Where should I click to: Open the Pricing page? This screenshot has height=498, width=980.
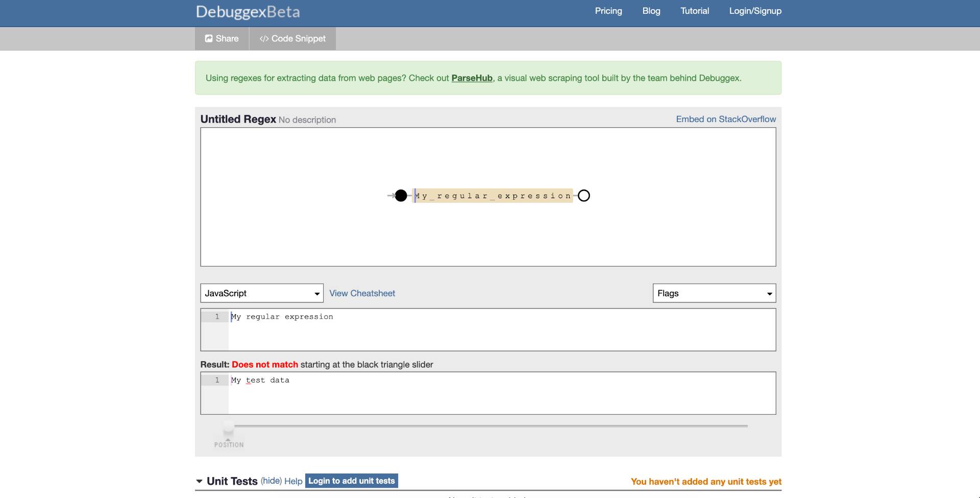tap(608, 11)
